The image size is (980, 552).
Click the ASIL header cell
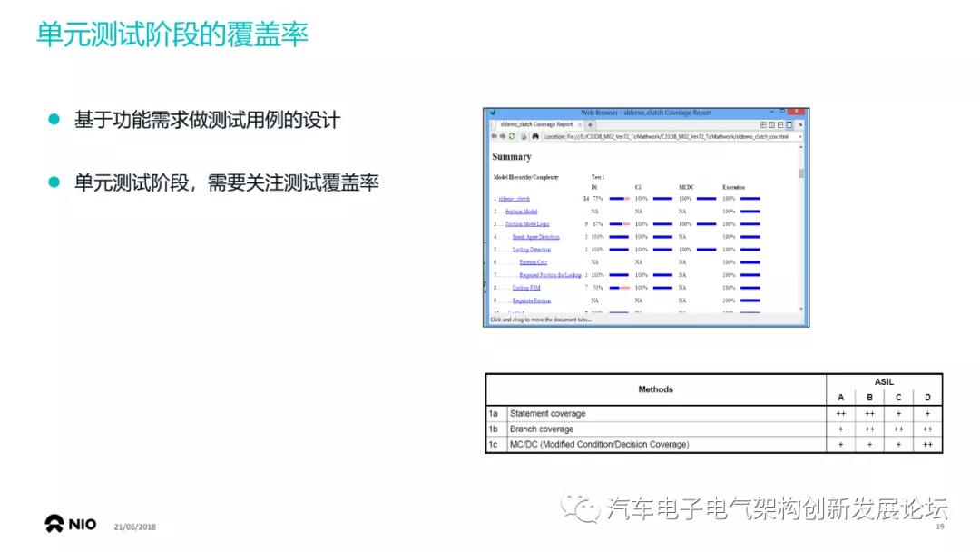click(x=884, y=381)
